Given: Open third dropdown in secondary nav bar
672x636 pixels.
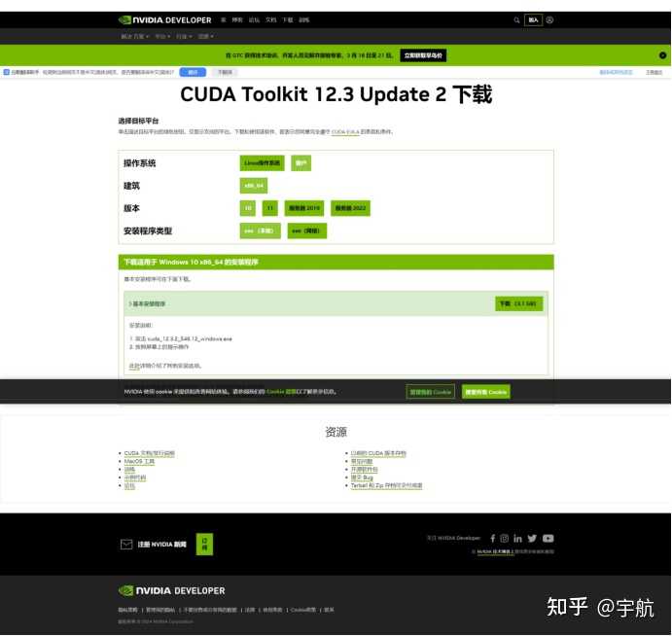Looking at the screenshot, I should pos(184,36).
